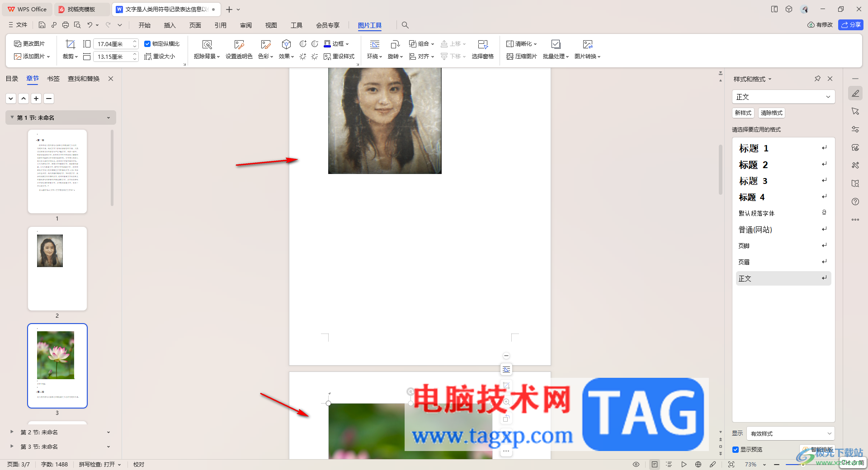Viewport: 868px width, 470px height.
Task: Open the search magnifier in the menu bar
Action: pyautogui.click(x=405, y=25)
